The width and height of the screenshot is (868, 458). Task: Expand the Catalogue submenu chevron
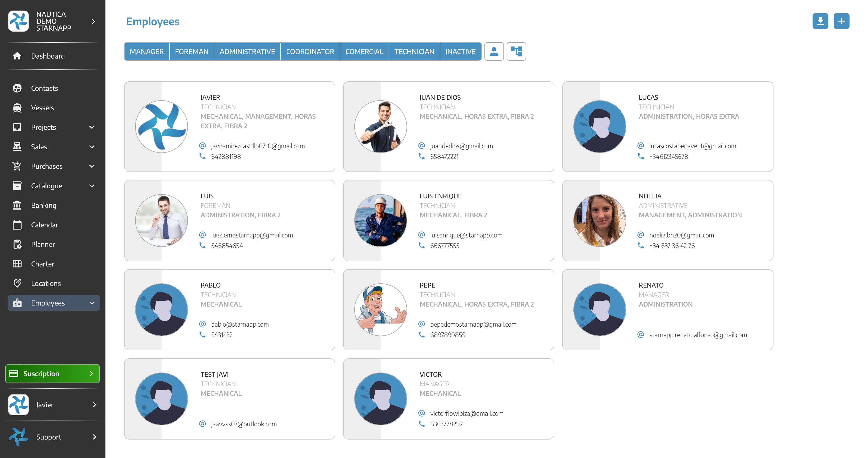point(92,186)
